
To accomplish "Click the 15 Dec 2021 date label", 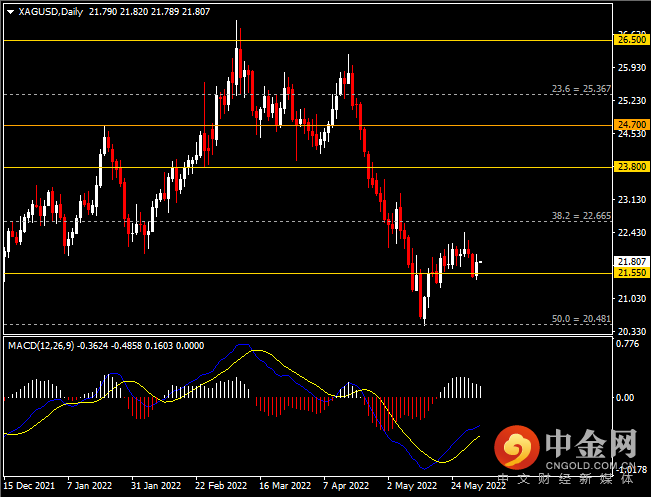I will [x=30, y=486].
